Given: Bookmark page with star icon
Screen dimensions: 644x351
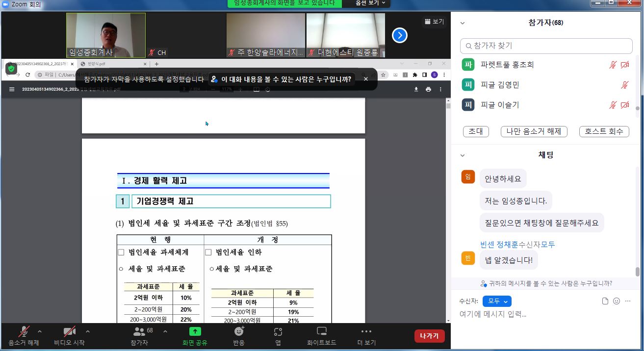Looking at the screenshot, I should click(x=383, y=75).
